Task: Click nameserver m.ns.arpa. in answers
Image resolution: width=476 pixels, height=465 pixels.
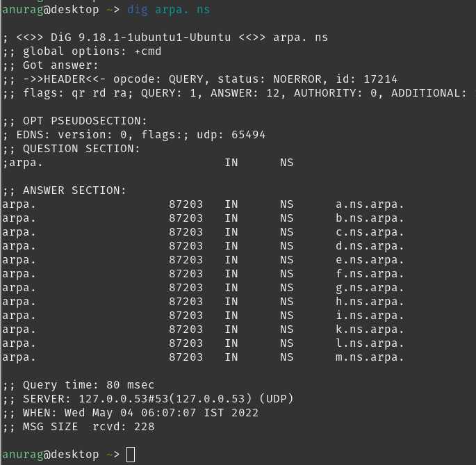Action: (370, 357)
